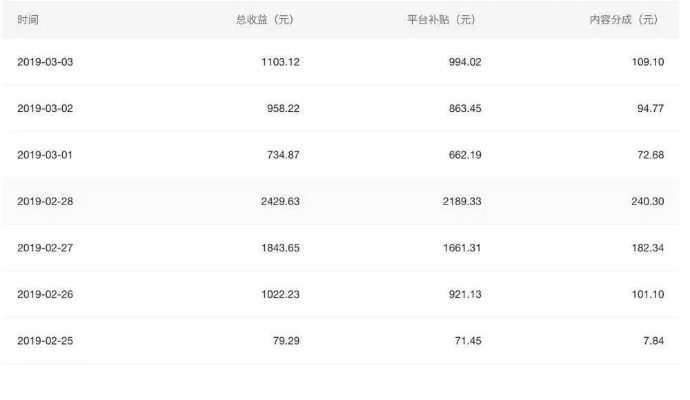Select the 2019-03-01 date cell

[x=45, y=155]
